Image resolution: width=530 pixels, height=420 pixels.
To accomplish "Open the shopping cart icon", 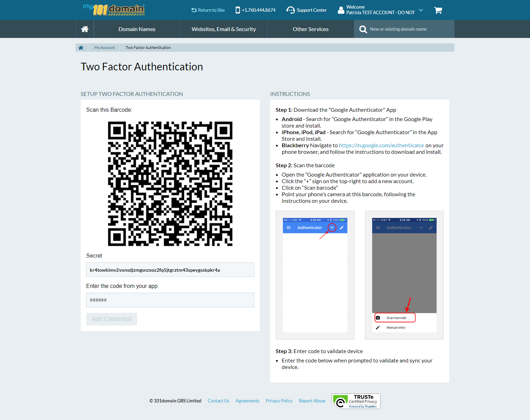I will 438,10.
